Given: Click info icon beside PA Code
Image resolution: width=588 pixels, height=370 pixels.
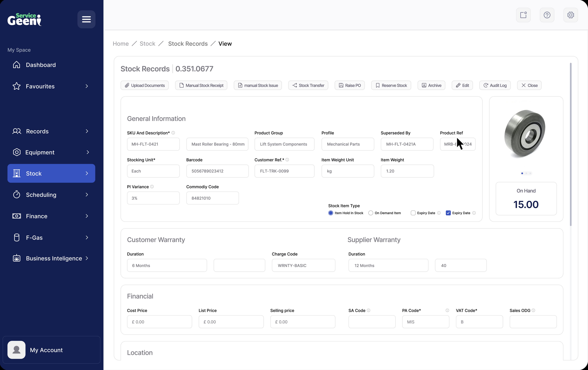Looking at the screenshot, I should click(x=447, y=310).
